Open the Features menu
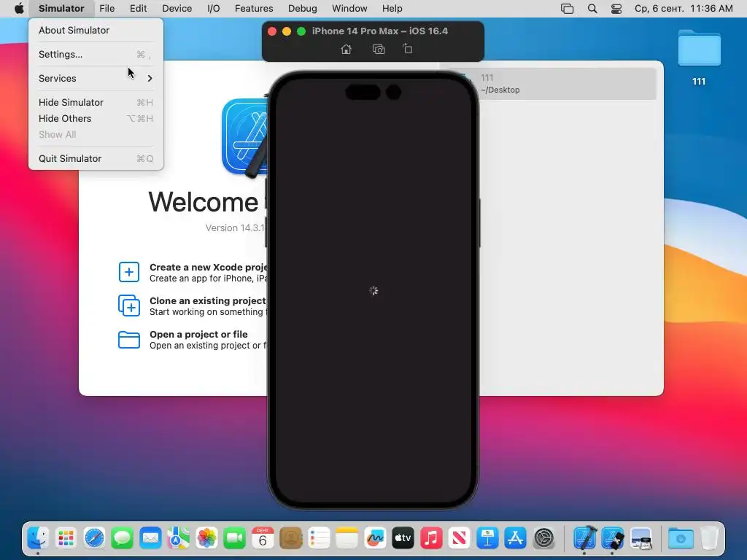Image resolution: width=747 pixels, height=560 pixels. click(254, 9)
